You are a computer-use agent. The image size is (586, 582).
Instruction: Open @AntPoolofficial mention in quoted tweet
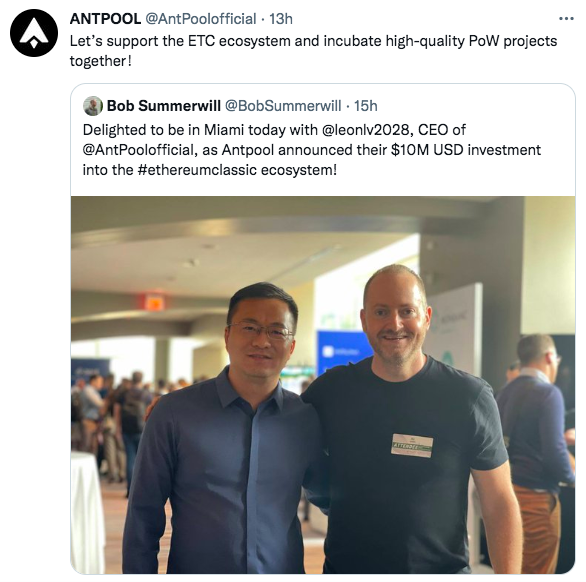point(138,150)
